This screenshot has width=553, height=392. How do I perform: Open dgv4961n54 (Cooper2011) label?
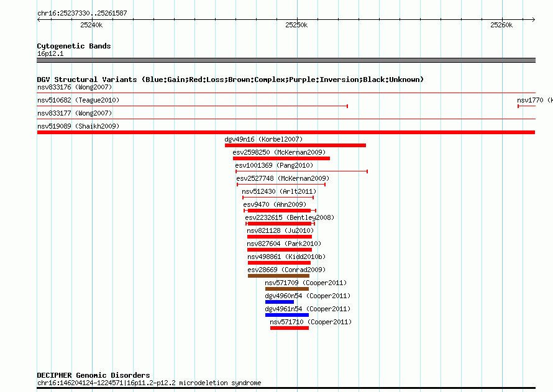pos(308,309)
